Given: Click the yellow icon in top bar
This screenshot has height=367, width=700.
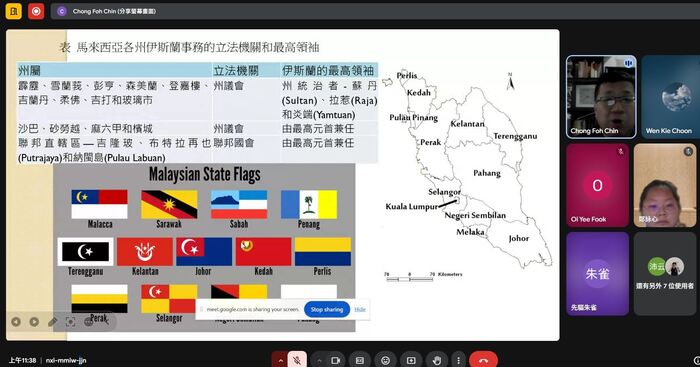Looking at the screenshot, I should 13,11.
